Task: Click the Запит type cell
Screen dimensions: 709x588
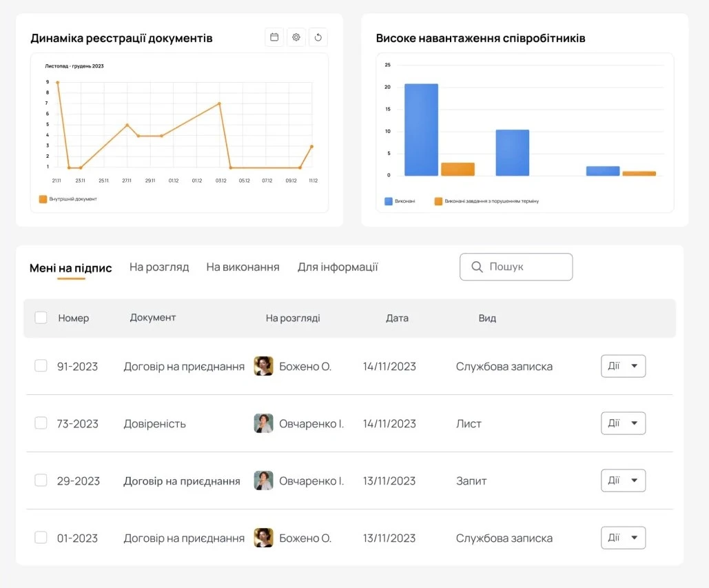Action: coord(471,480)
